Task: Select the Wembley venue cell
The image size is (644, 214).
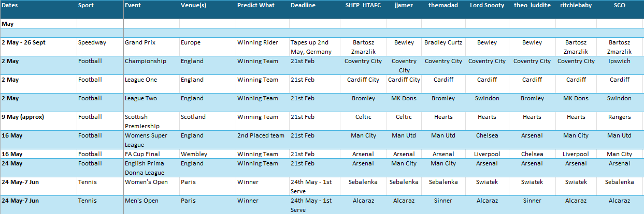Action: (x=194, y=154)
